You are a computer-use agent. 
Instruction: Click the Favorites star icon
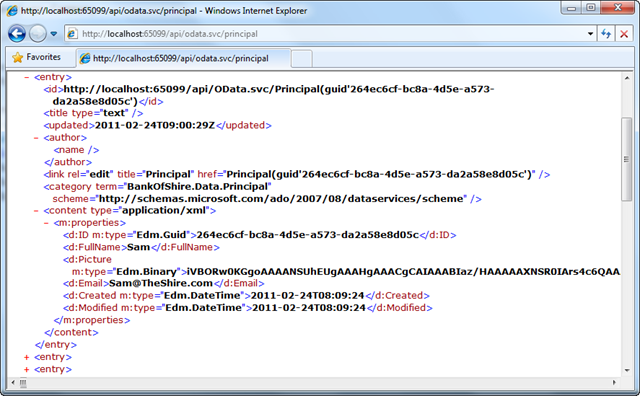18,58
